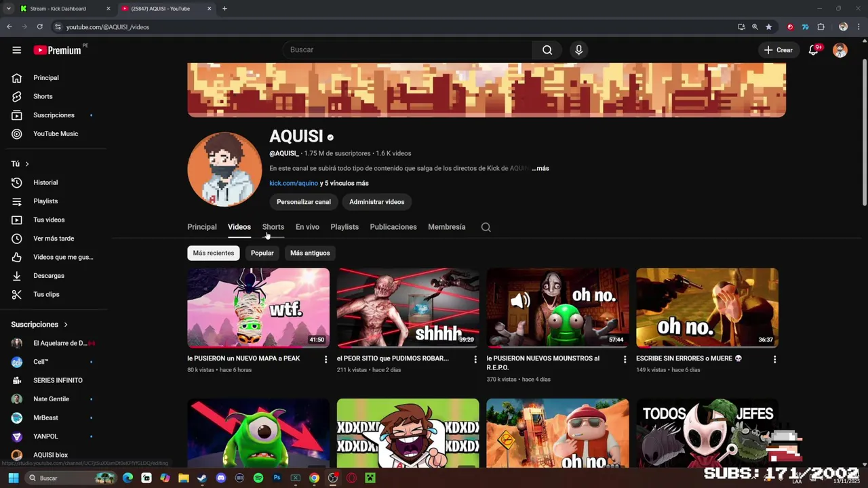Screen dimensions: 868x488
Task: Click Administrar videos button
Action: [x=377, y=202]
